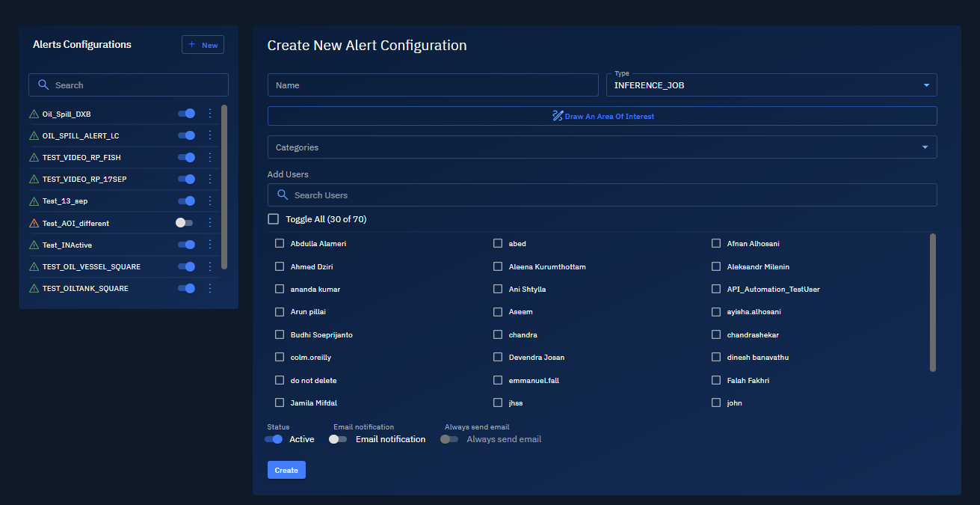Expand the Categories dropdown
Screen dimensions: 980x505
(x=602, y=147)
